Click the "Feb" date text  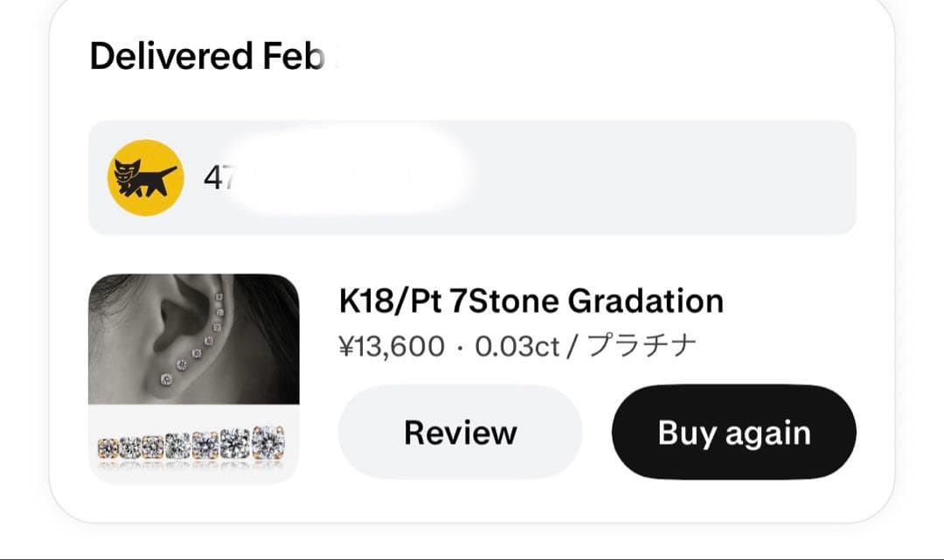click(x=293, y=56)
